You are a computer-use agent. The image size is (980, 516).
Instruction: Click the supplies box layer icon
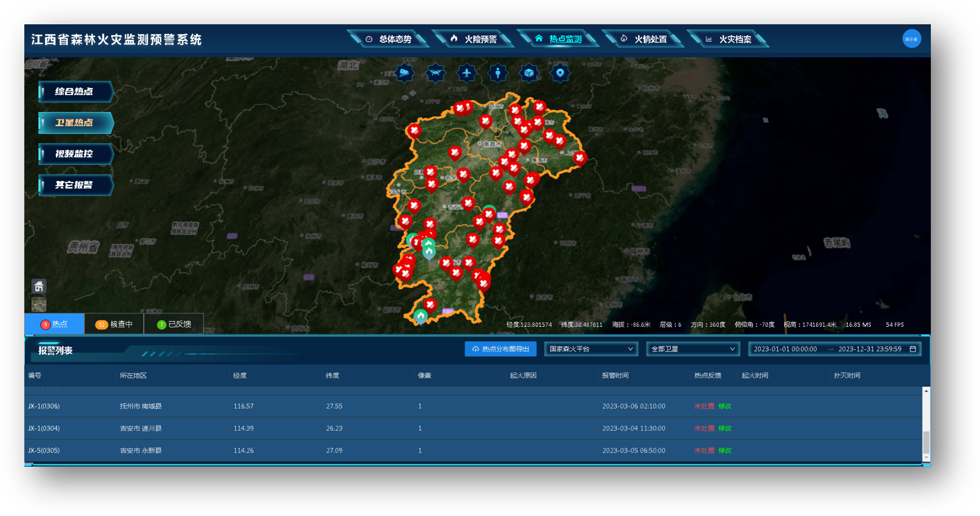(x=529, y=73)
